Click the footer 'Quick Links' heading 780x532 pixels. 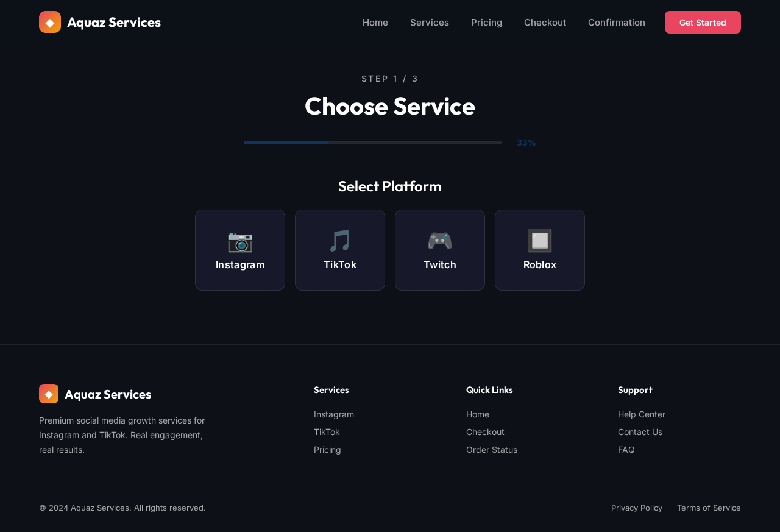pyautogui.click(x=489, y=390)
